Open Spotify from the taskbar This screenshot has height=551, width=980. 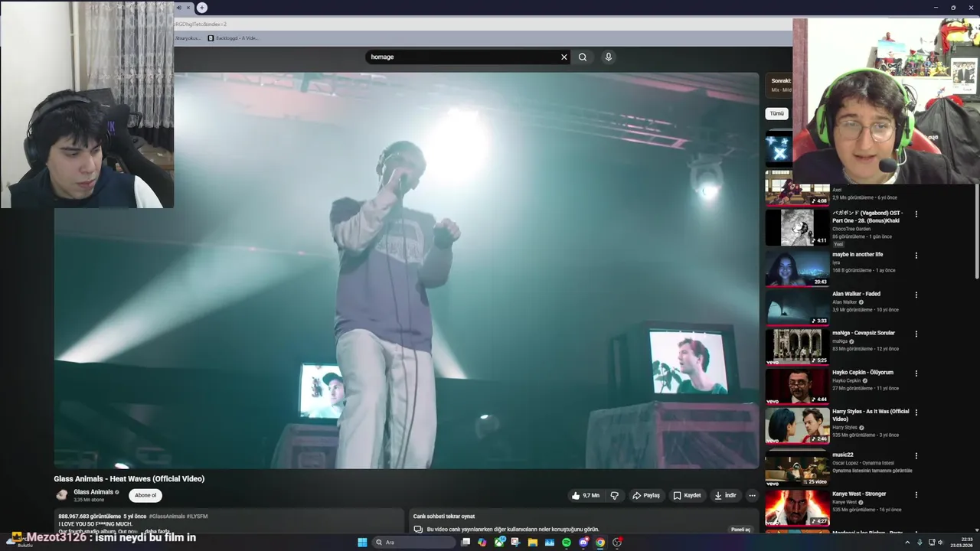click(x=567, y=543)
